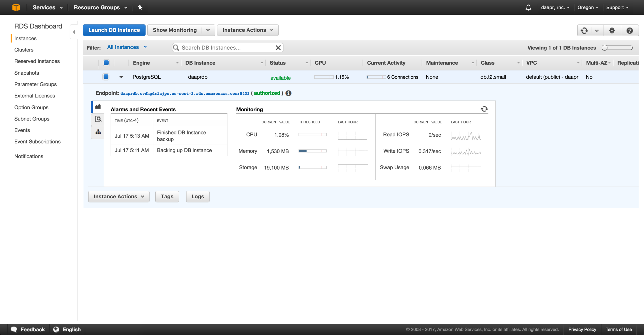The height and width of the screenshot is (335, 644).
Task: Click the Feedback label in footer
Action: coord(33,329)
